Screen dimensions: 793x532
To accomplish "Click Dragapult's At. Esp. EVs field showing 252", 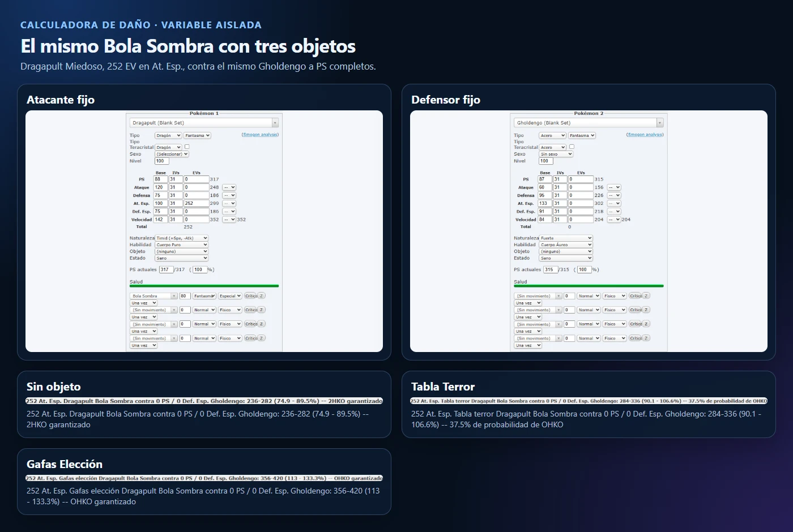I will click(196, 203).
